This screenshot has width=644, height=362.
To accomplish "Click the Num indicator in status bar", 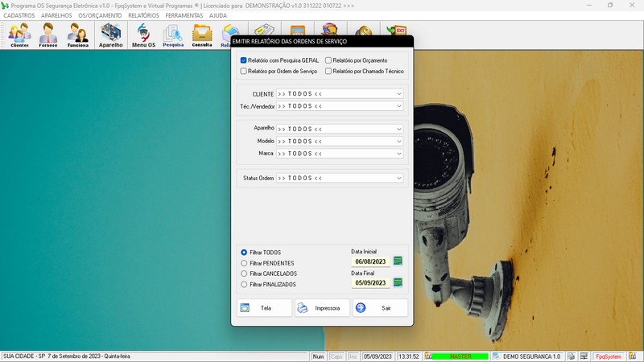I will pos(318,356).
